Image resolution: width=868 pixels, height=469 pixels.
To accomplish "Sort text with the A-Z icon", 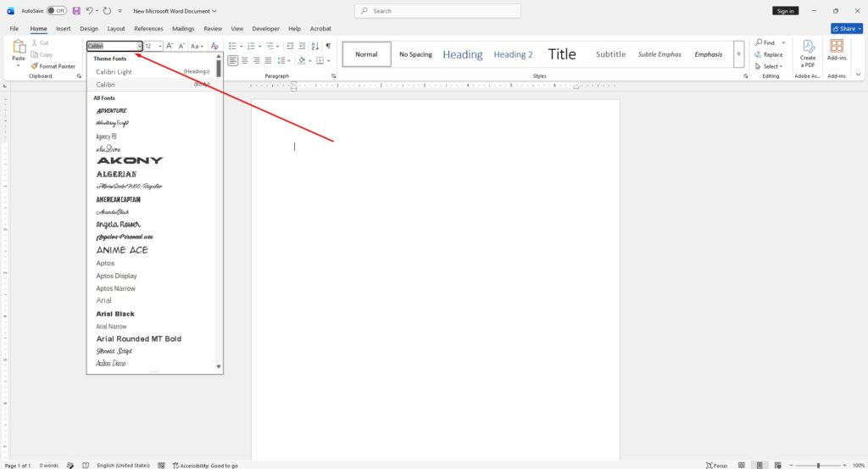I will tap(315, 46).
